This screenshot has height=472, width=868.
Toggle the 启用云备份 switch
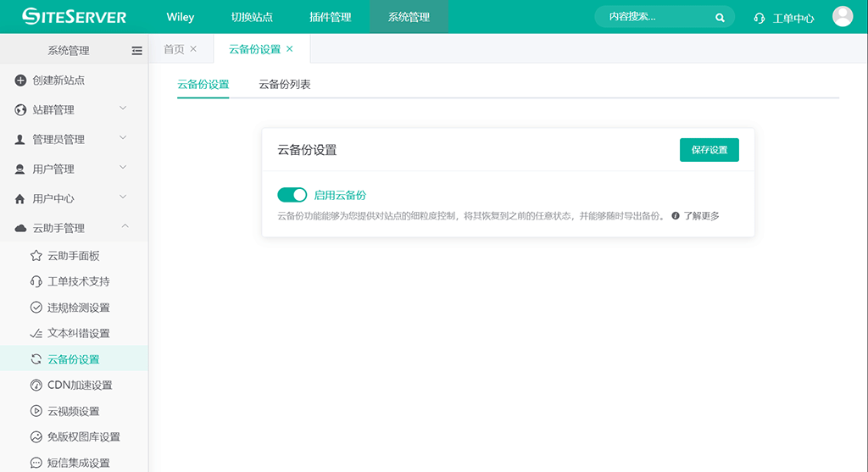292,195
